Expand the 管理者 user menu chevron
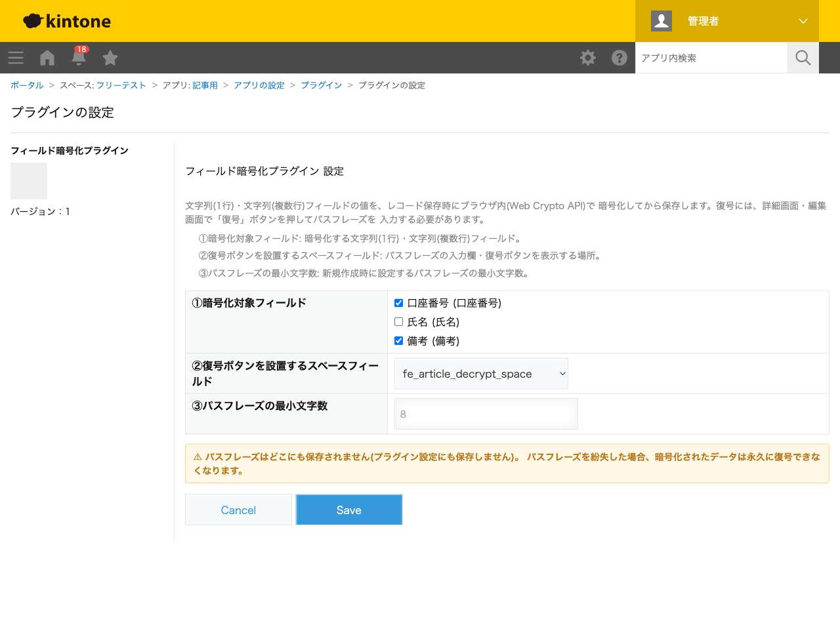The width and height of the screenshot is (840, 623). point(803,21)
